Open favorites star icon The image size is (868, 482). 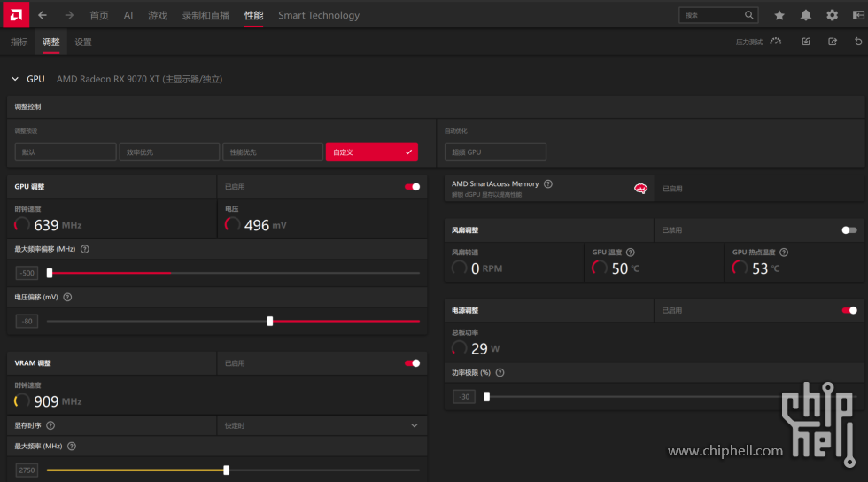click(779, 16)
